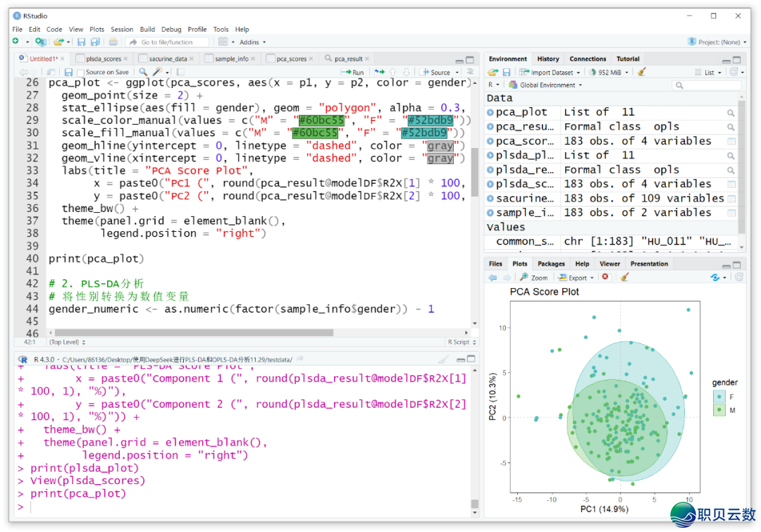Open the Import Dataset dropdown

tap(550, 72)
